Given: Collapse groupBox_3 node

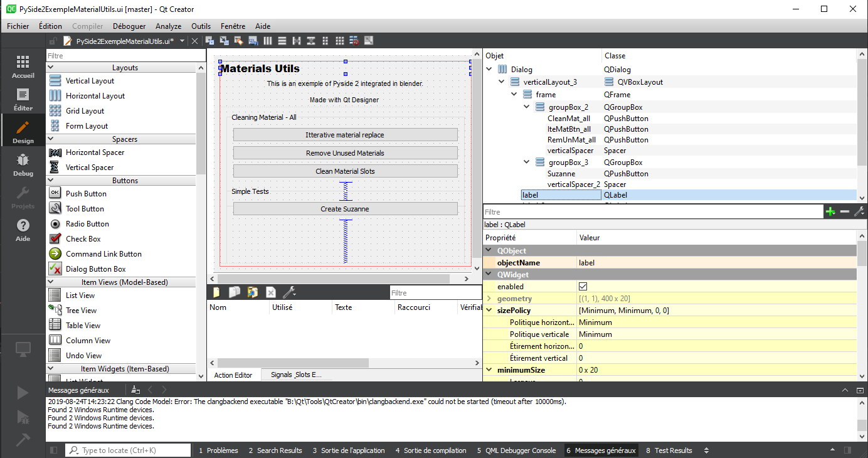Looking at the screenshot, I should point(527,162).
